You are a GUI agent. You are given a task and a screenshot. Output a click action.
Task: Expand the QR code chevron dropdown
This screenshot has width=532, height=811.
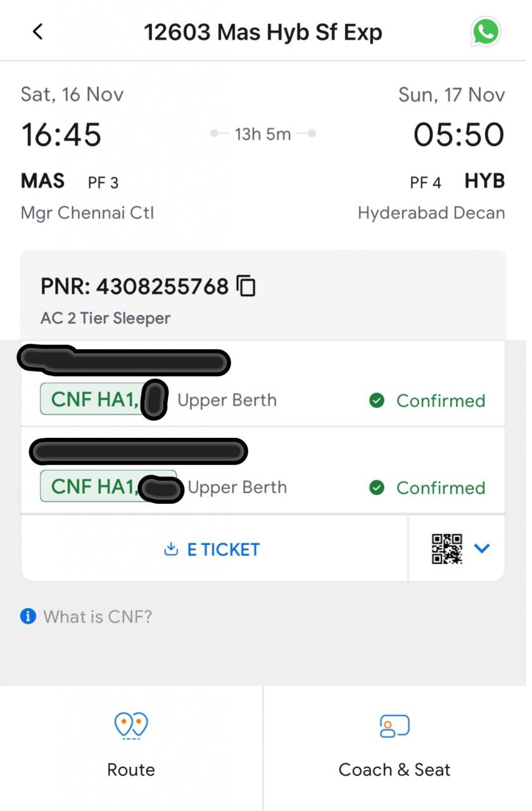pos(482,549)
